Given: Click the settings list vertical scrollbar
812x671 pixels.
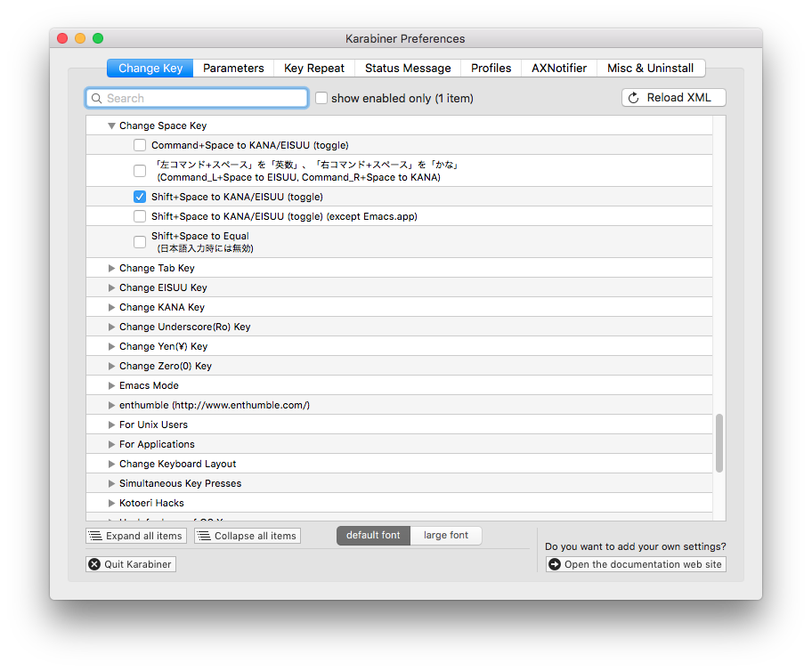Looking at the screenshot, I should click(719, 442).
